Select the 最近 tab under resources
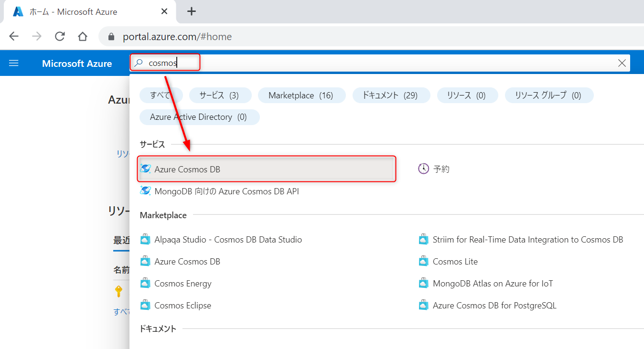This screenshot has height=349, width=644. (x=121, y=240)
